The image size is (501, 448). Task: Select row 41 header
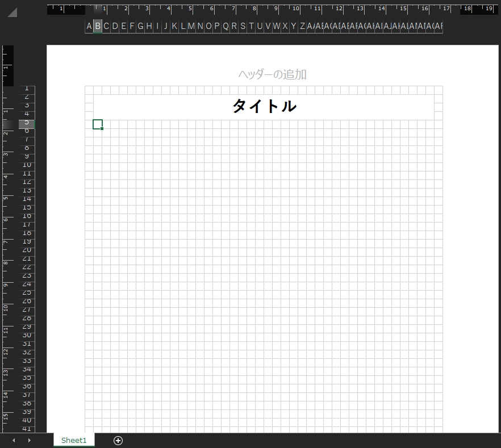tap(27, 429)
